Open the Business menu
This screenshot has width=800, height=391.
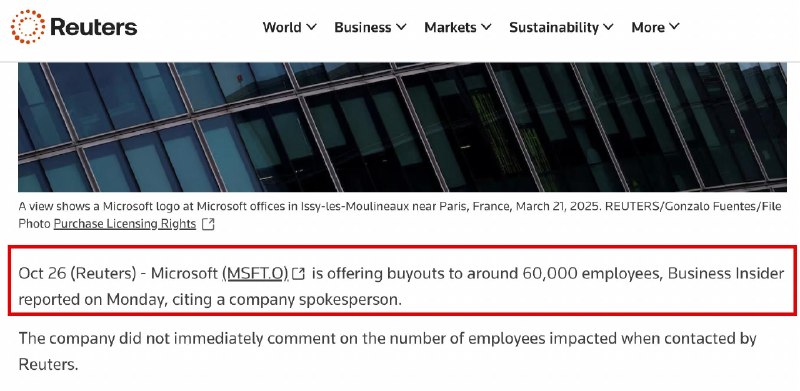click(362, 27)
